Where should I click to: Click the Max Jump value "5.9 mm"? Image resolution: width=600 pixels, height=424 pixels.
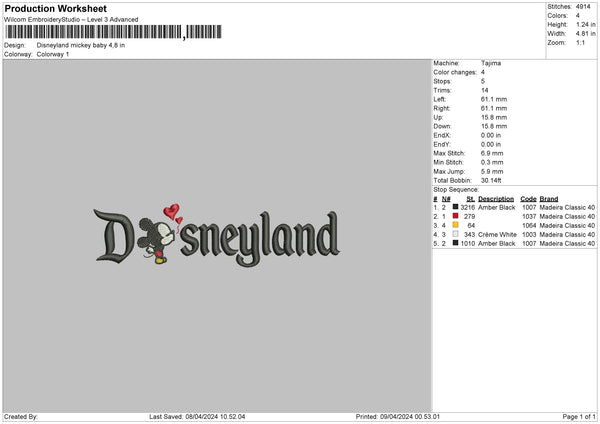pos(492,171)
